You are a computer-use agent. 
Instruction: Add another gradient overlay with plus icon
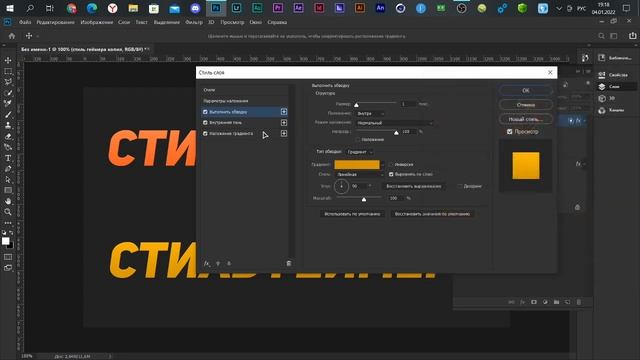(x=284, y=133)
